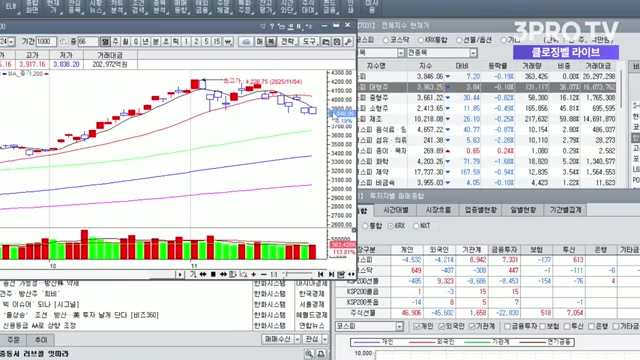Open the 관심 dropdown arrow

click(x=325, y=339)
